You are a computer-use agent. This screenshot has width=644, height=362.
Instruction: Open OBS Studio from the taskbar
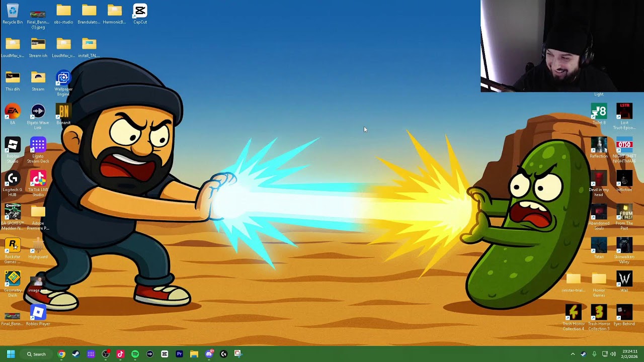point(106,354)
